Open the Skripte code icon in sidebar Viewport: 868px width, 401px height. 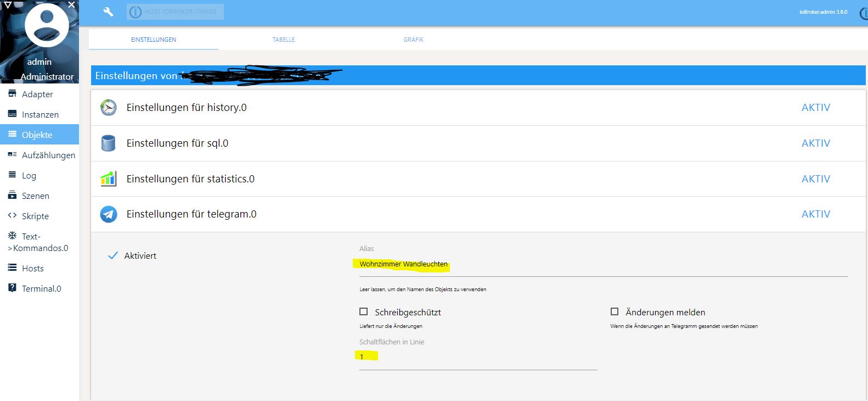12,215
